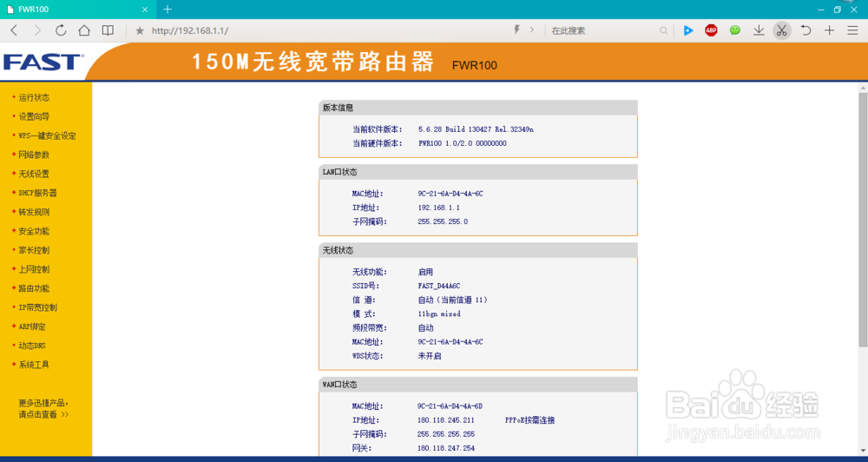Expand 无线设置 sidebar menu
Screen dimensions: 868x462
34,174
